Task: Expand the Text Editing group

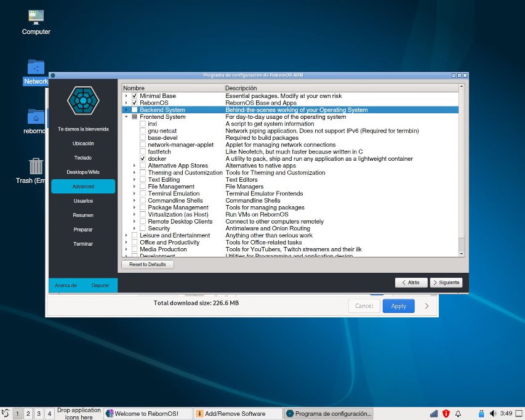Action: (x=134, y=180)
